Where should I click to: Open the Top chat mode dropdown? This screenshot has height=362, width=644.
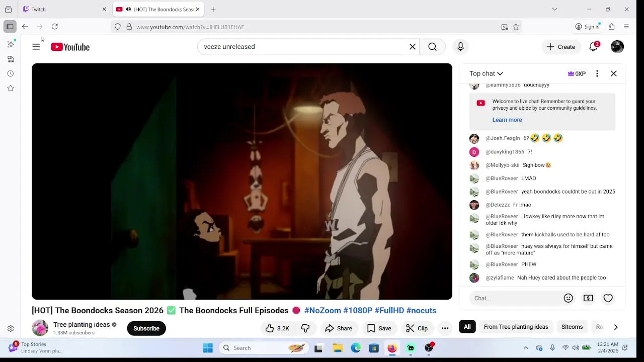486,73
